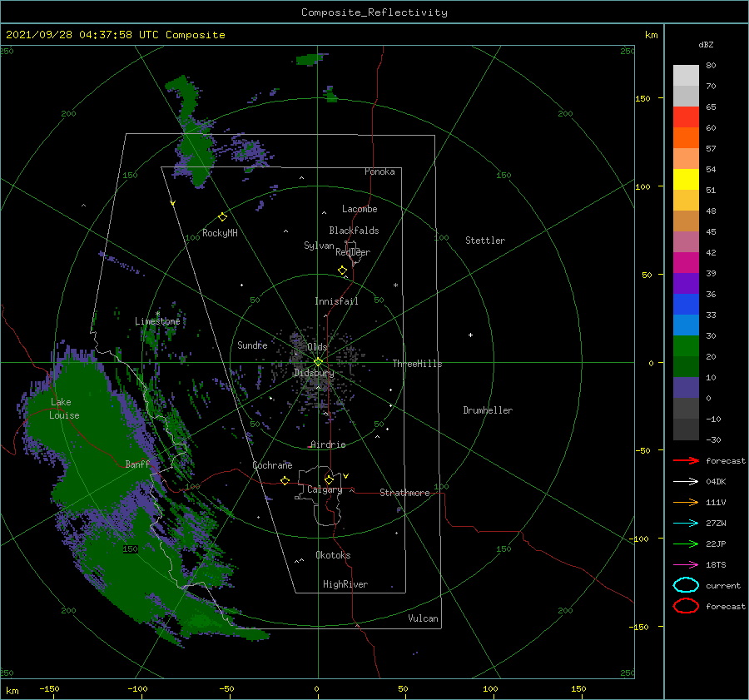The image size is (749, 700).
Task: Click the Drumheller label
Action: (x=488, y=410)
